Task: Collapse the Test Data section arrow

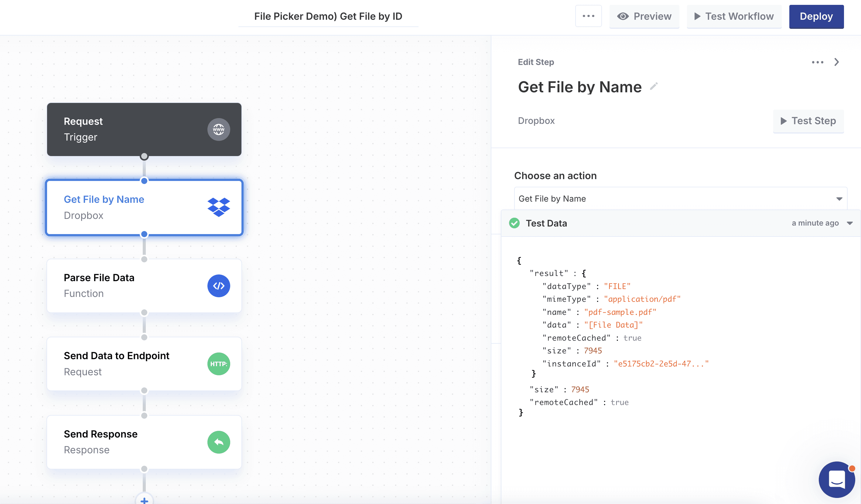Action: click(x=850, y=223)
